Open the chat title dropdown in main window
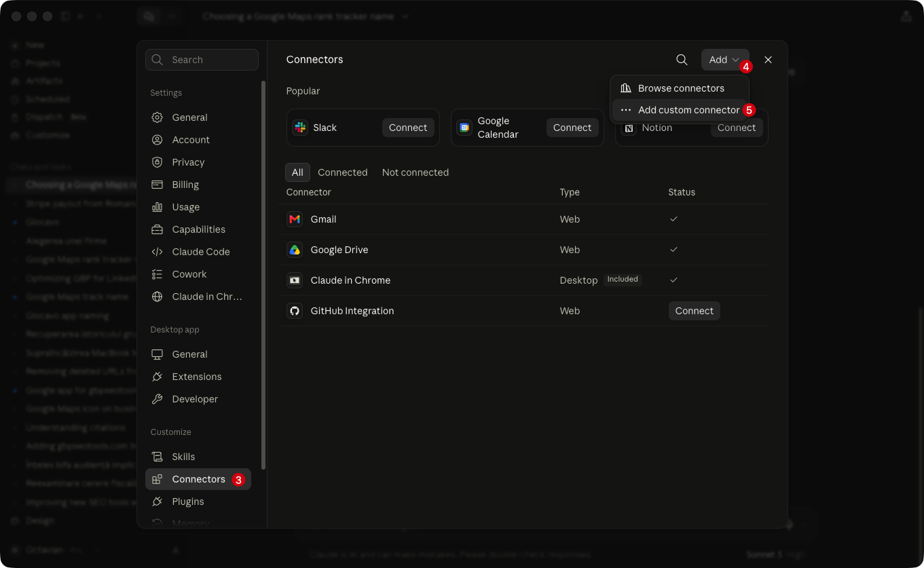This screenshot has width=924, height=568. [405, 16]
